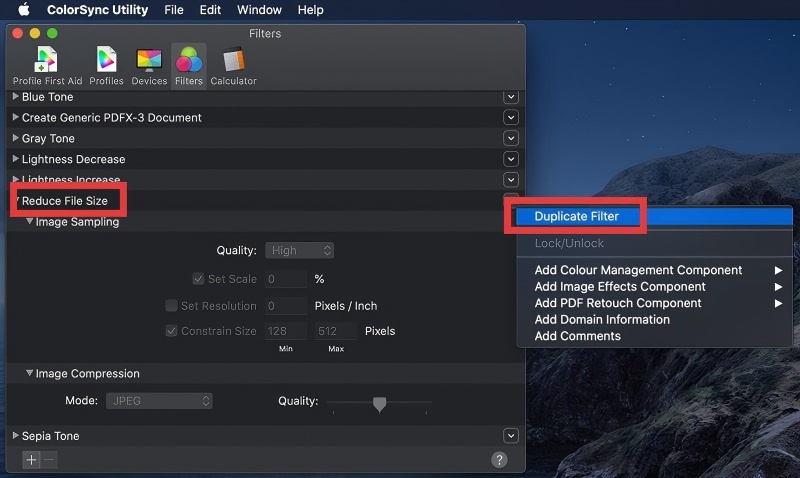This screenshot has width=800, height=478.
Task: Add a new filter with plus button
Action: (x=31, y=460)
